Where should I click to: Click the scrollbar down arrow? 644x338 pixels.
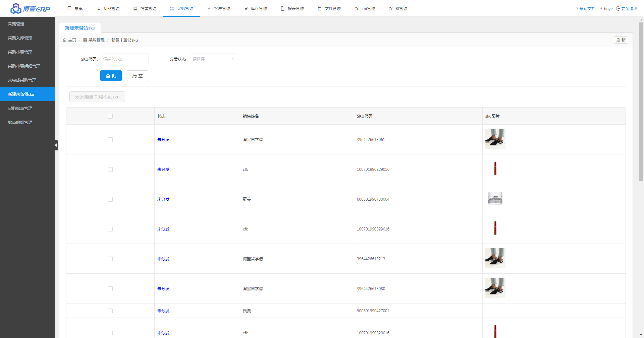point(641,335)
